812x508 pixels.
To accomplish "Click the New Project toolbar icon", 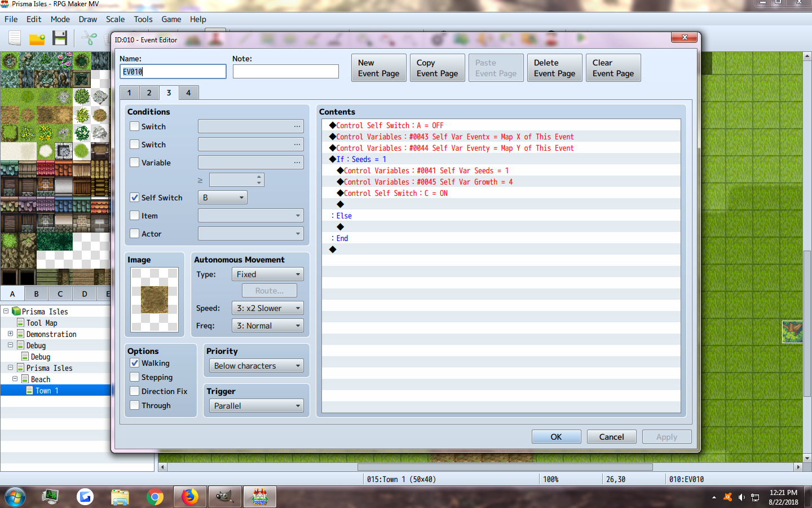I will (15, 38).
